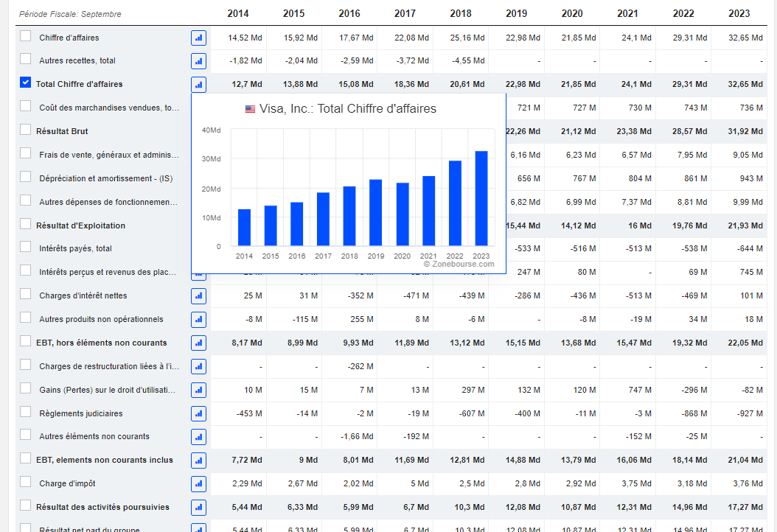Open chart icon for Règlements judiciaires
The width and height of the screenshot is (777, 532).
click(198, 414)
